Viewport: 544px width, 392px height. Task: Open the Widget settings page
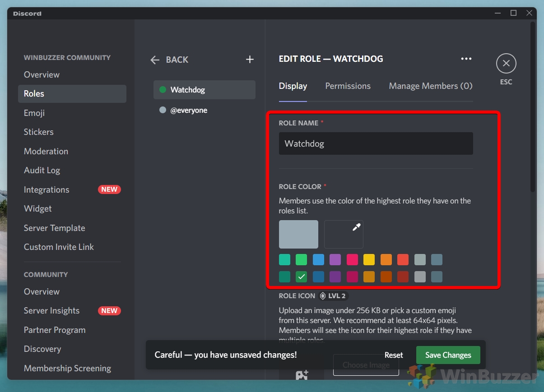point(72,208)
